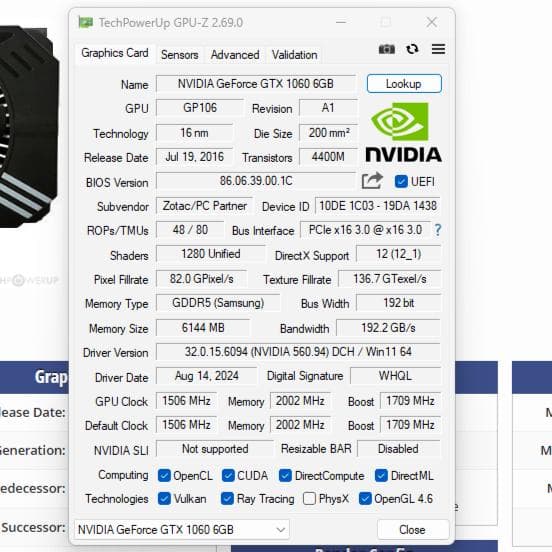This screenshot has height=552, width=552.
Task: Click the Revision value A1
Action: (328, 108)
